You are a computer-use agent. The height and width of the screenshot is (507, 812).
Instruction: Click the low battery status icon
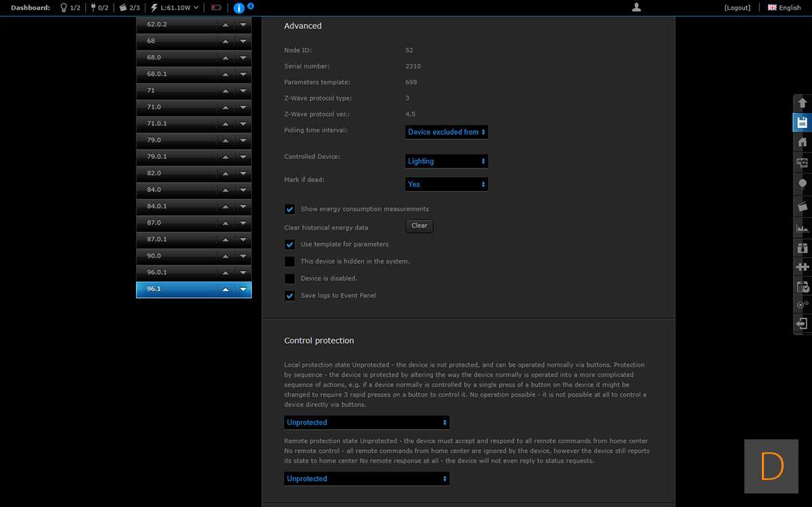tap(217, 8)
